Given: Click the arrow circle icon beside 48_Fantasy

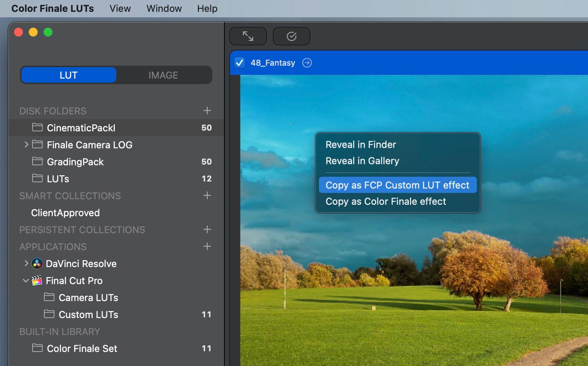Looking at the screenshot, I should [x=307, y=63].
